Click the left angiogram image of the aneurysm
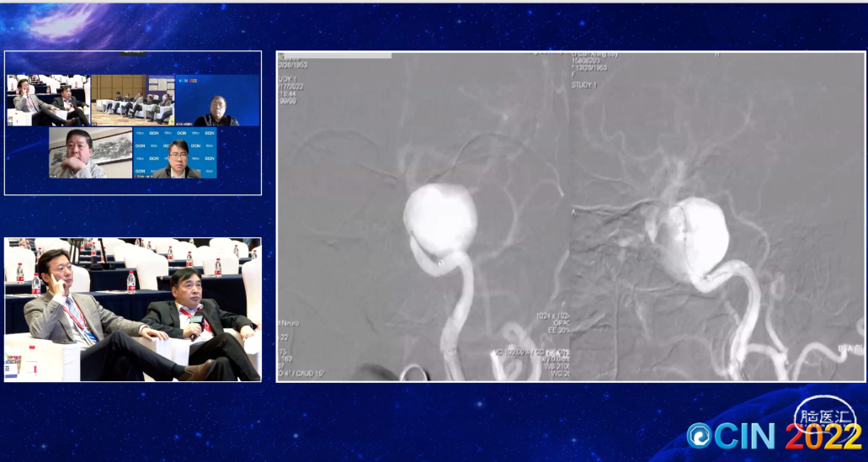 pyautogui.click(x=423, y=216)
